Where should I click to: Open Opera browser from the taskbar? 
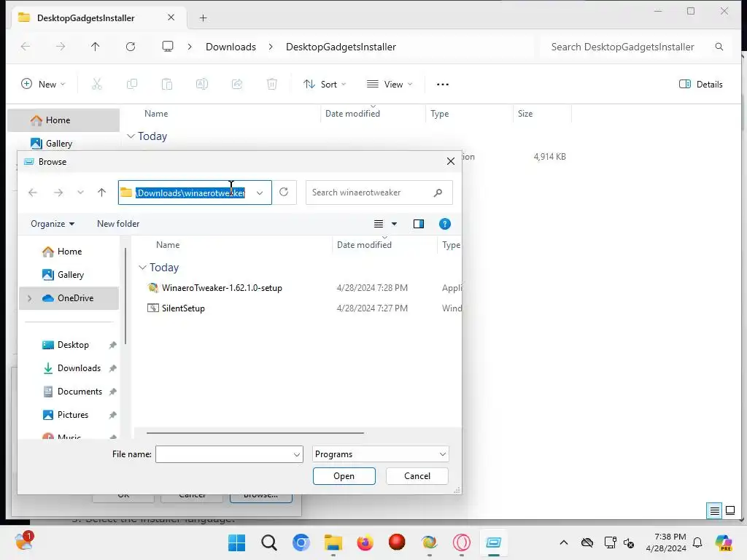tap(461, 542)
